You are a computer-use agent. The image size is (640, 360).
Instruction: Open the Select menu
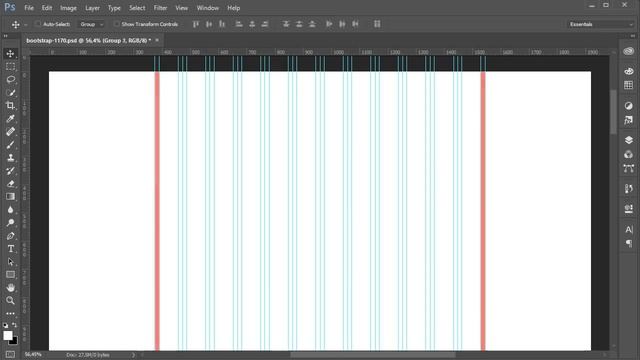[137, 8]
